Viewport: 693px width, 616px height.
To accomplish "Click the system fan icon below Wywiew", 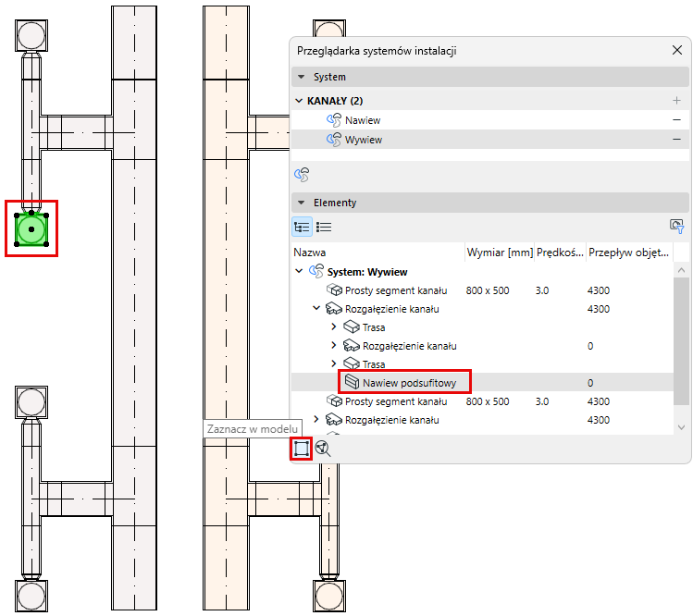I will point(302,175).
